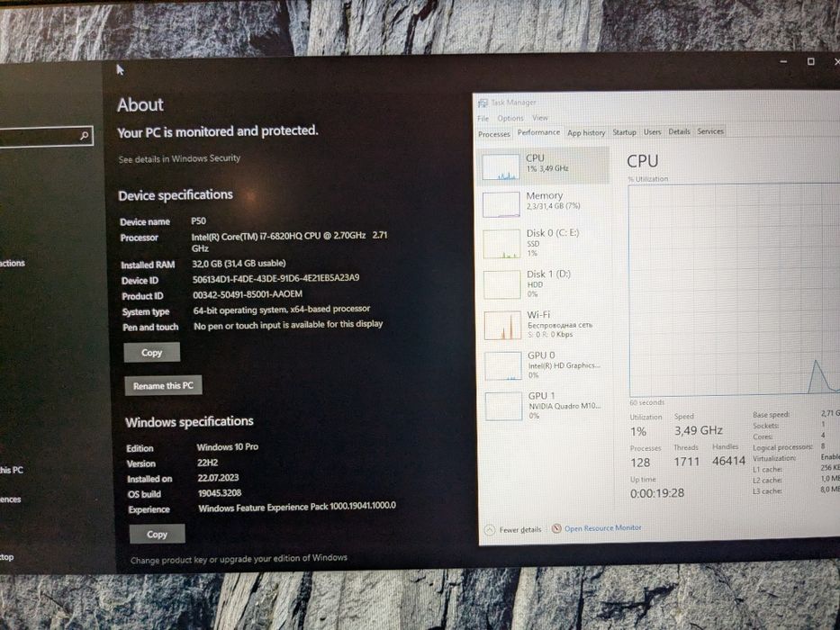Open the Details tab
Viewport: 840px width, 630px height.
coord(679,131)
